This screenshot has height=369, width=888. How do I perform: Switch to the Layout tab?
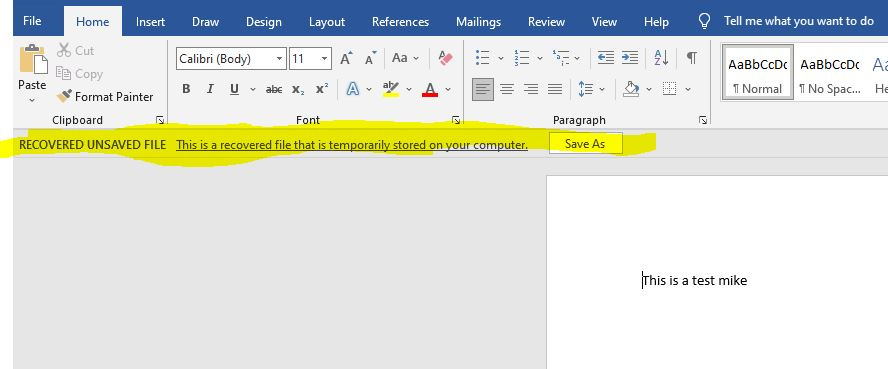coord(327,22)
